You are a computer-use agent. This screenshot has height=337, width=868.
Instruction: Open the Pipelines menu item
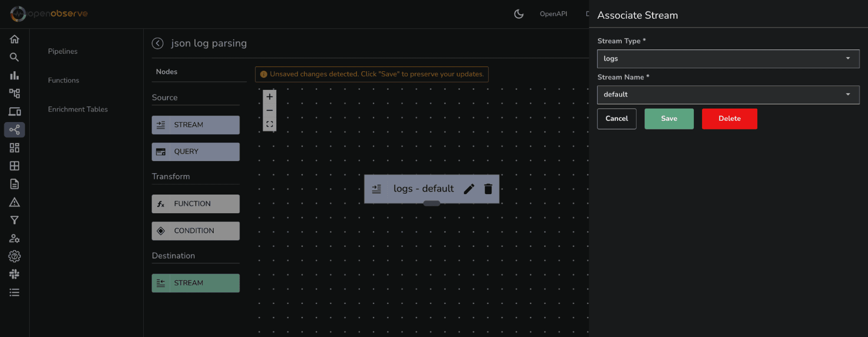tap(63, 51)
